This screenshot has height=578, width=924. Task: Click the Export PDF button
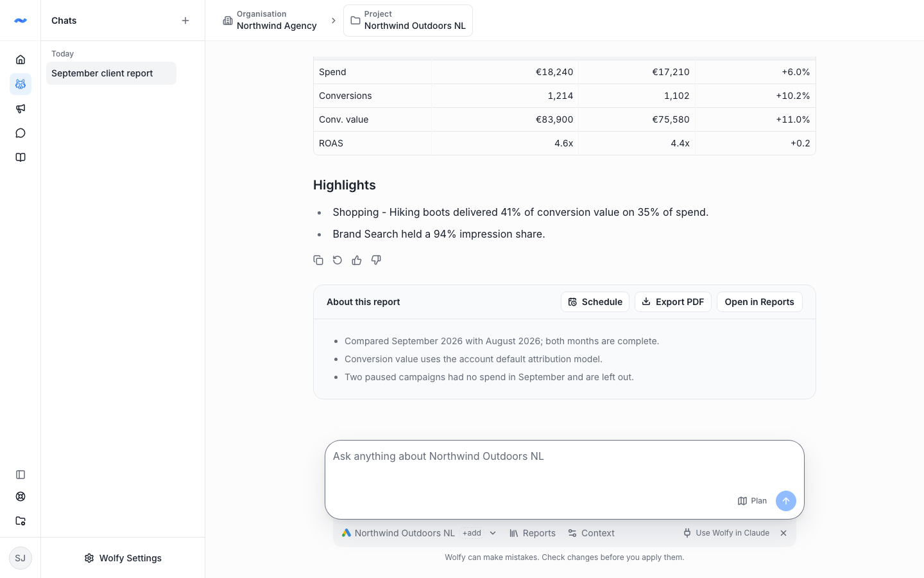point(673,302)
